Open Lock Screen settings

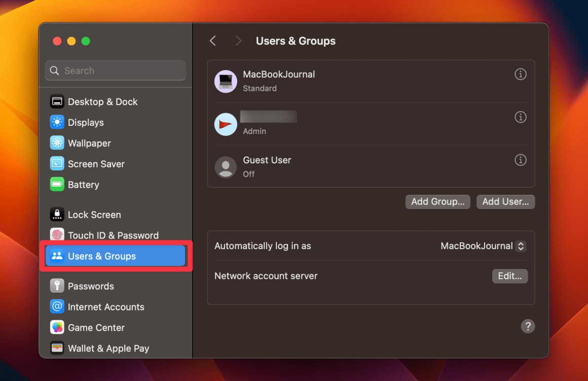coord(95,215)
